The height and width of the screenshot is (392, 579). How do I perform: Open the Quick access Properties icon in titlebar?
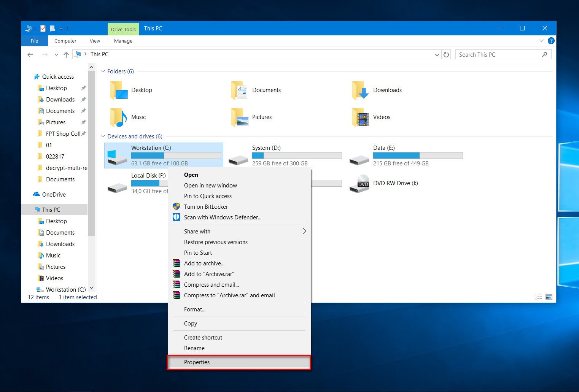(43, 28)
